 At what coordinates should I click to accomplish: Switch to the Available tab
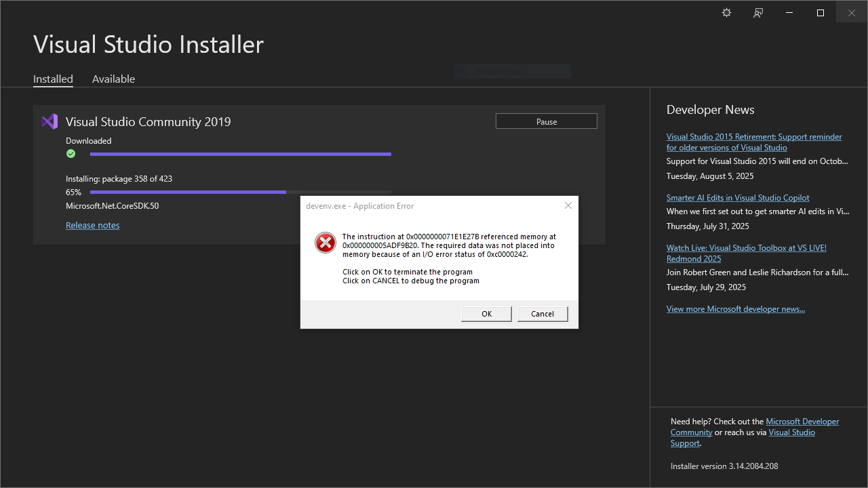click(113, 79)
